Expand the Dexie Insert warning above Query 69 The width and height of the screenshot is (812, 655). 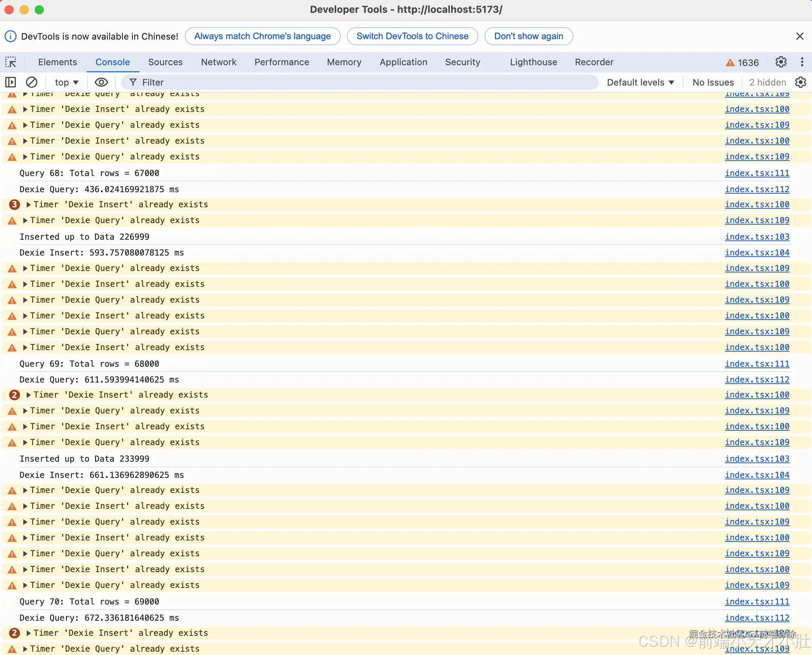(x=25, y=347)
